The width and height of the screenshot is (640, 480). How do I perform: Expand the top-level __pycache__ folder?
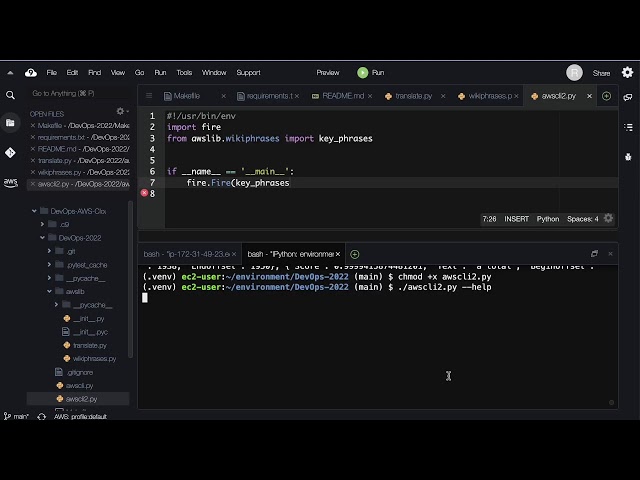pos(49,278)
